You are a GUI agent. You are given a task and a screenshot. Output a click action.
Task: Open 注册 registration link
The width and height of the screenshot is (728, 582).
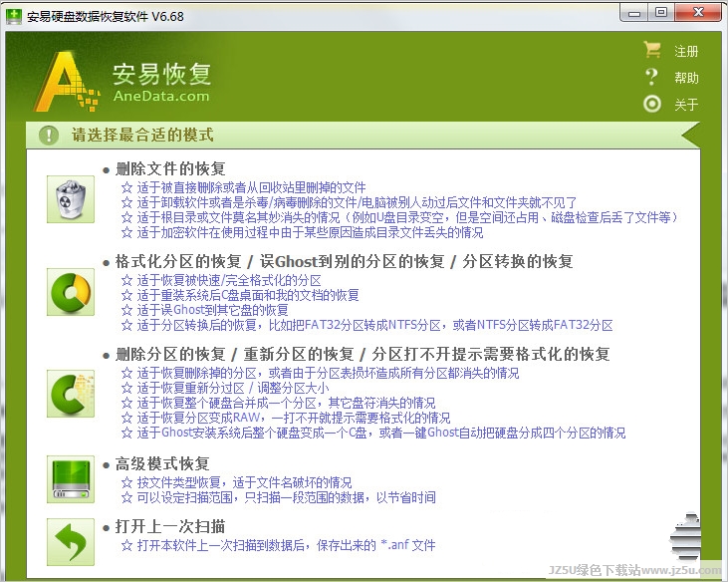point(686,51)
